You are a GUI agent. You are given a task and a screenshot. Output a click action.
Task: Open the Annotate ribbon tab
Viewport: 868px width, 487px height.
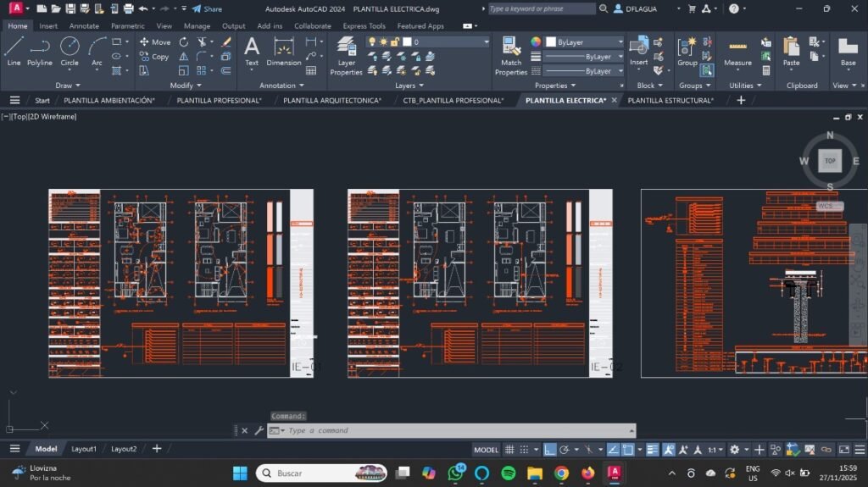(84, 25)
